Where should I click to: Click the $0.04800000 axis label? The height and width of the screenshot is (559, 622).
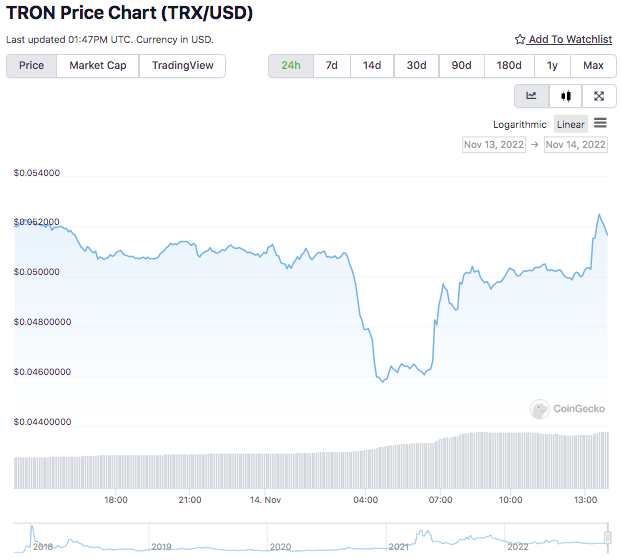[x=42, y=322]
